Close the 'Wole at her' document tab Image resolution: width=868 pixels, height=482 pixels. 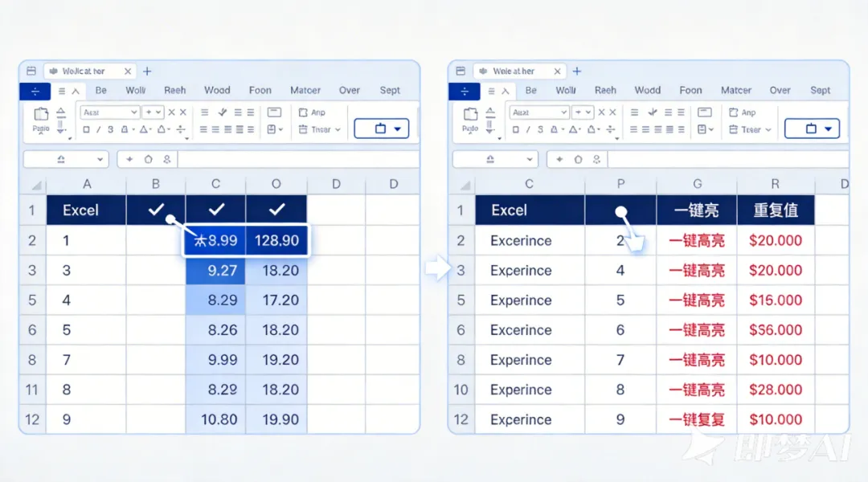558,71
